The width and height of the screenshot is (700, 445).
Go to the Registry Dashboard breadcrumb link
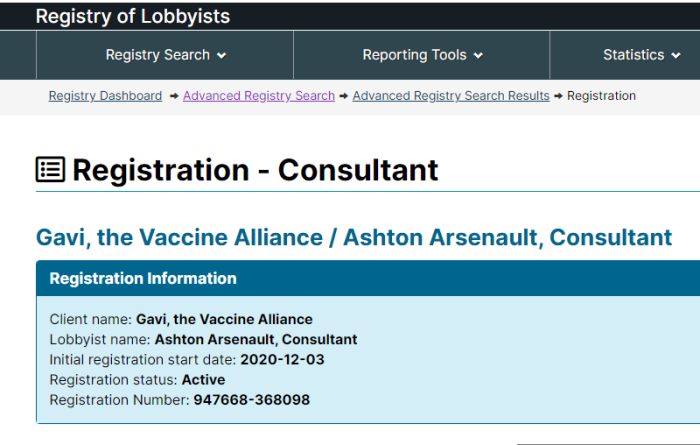point(105,96)
